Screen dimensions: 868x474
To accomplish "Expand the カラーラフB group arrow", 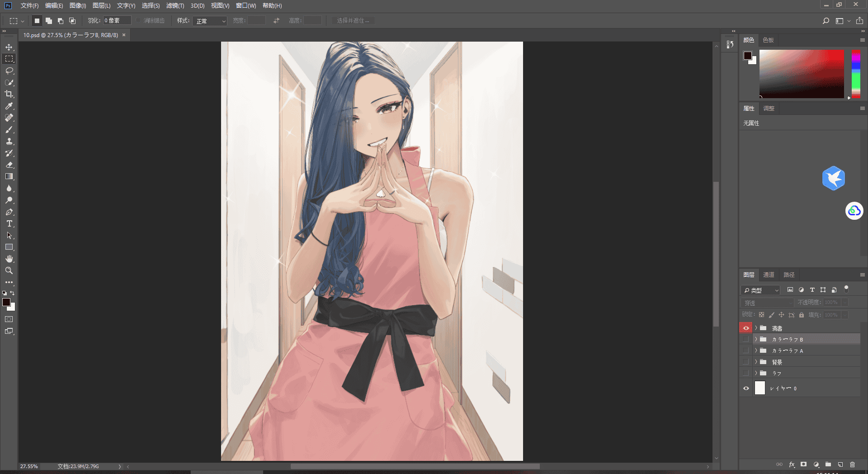I will [756, 339].
